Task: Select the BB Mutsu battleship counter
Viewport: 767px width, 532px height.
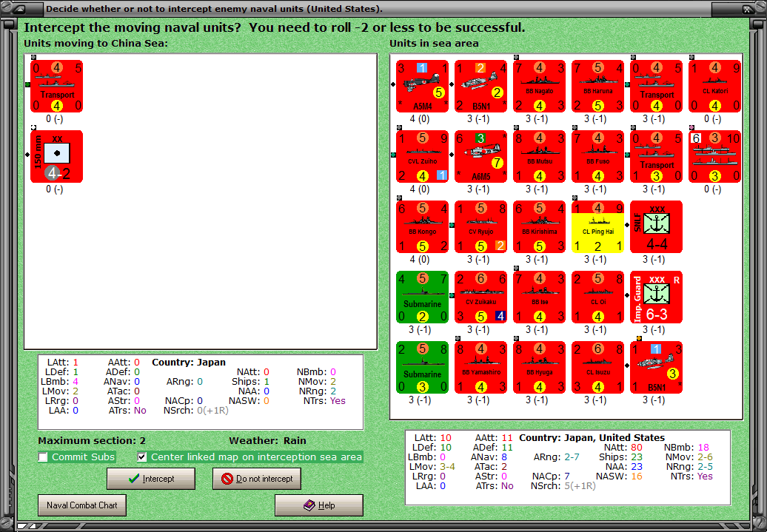Action: coord(540,156)
